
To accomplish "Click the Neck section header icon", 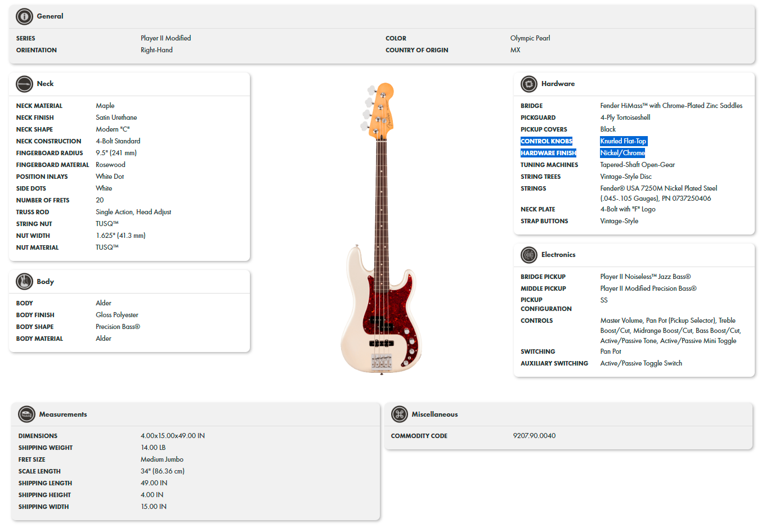I will pyautogui.click(x=25, y=84).
